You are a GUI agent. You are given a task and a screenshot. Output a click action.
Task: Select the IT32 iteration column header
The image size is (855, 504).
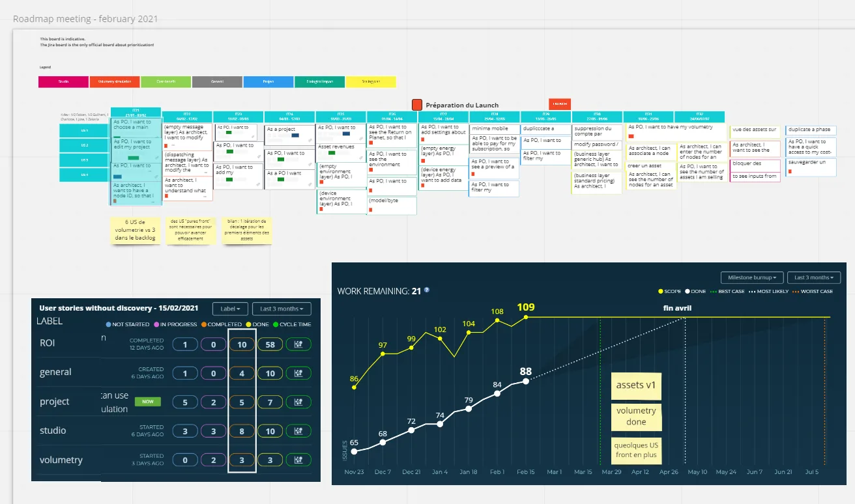tap(699, 117)
